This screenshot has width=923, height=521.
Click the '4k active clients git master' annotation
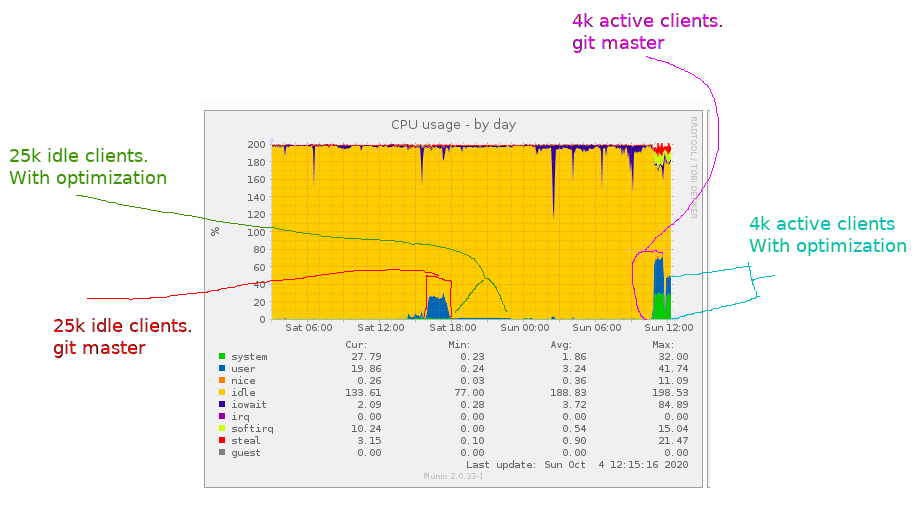tap(647, 32)
